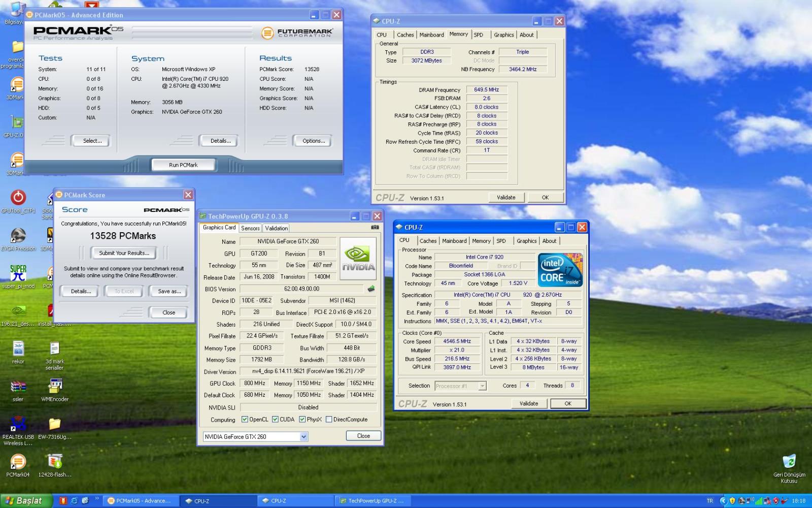Screen dimensions: 812x508
Task: Open Caches tab in lower CPU-Z window
Action: pos(428,241)
